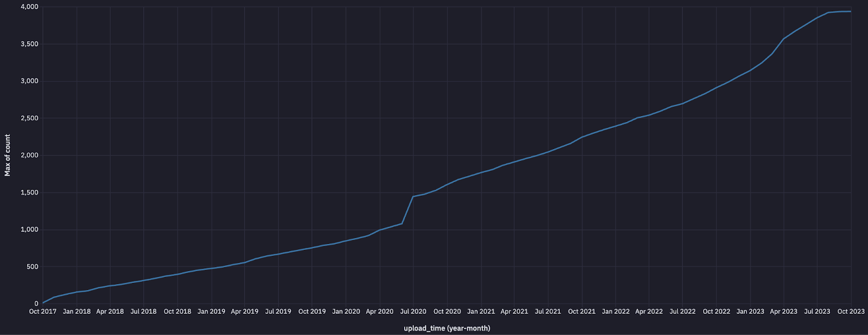Click the Apr 2018 x-axis label
Image resolution: width=868 pixels, height=335 pixels.
click(110, 312)
